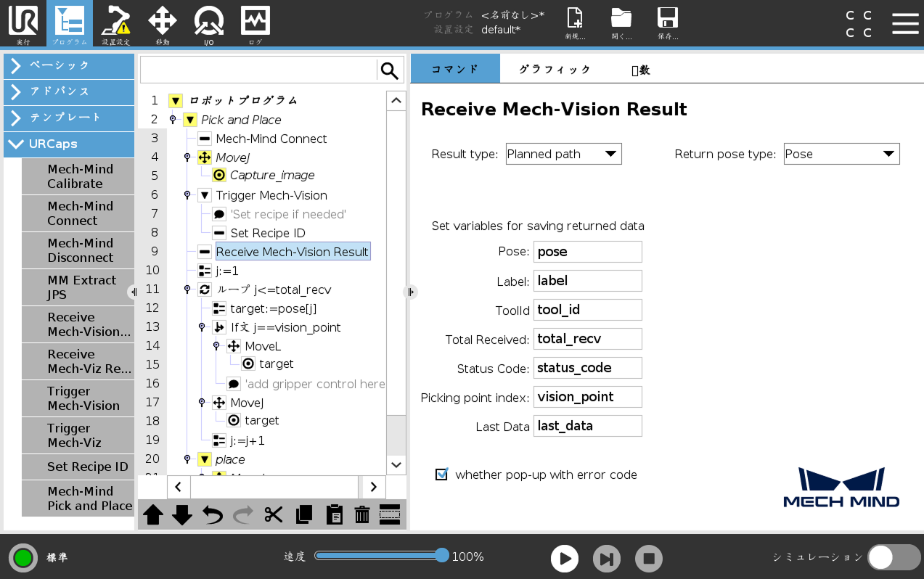Open the hamburger menu
The height and width of the screenshot is (579, 924).
905,23
